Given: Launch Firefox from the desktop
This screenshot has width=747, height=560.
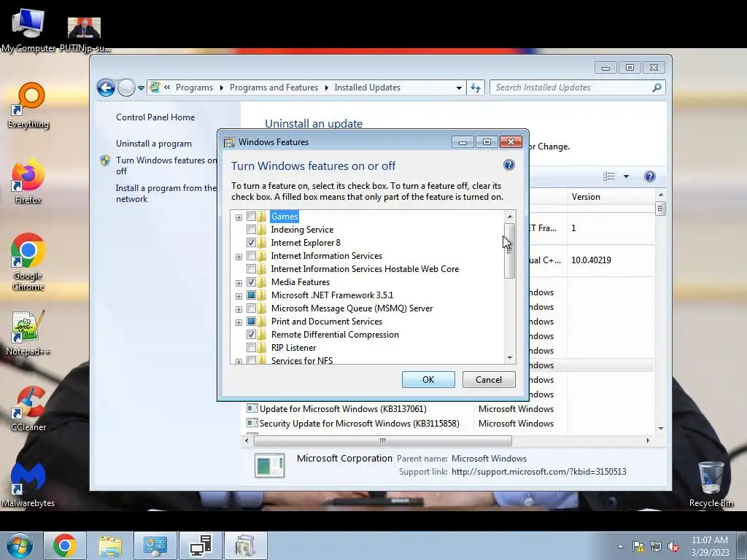Looking at the screenshot, I should [28, 182].
